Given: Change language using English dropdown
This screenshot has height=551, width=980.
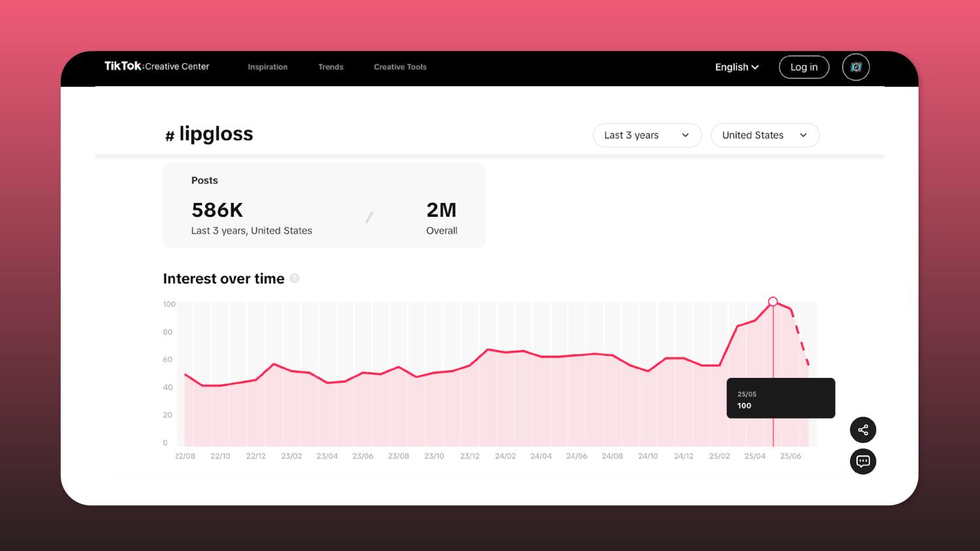Looking at the screenshot, I should [x=736, y=67].
